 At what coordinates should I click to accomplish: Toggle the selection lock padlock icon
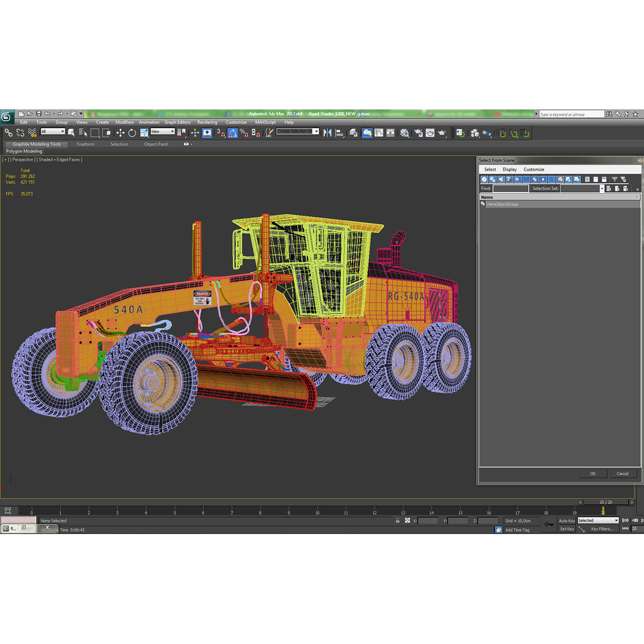pos(398,521)
